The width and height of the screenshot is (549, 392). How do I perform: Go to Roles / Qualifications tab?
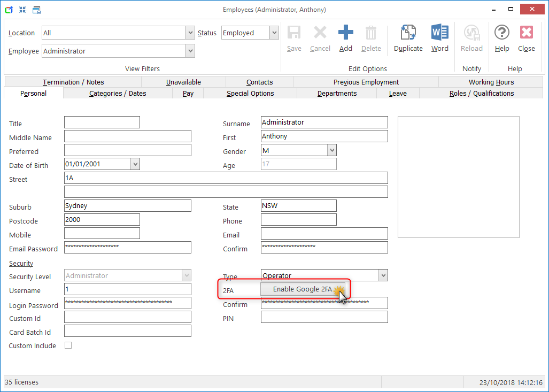coord(482,93)
